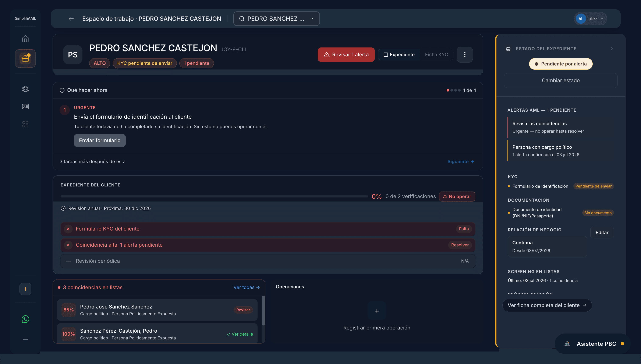Click the info icon beside Qué hacer ahora

(x=62, y=90)
